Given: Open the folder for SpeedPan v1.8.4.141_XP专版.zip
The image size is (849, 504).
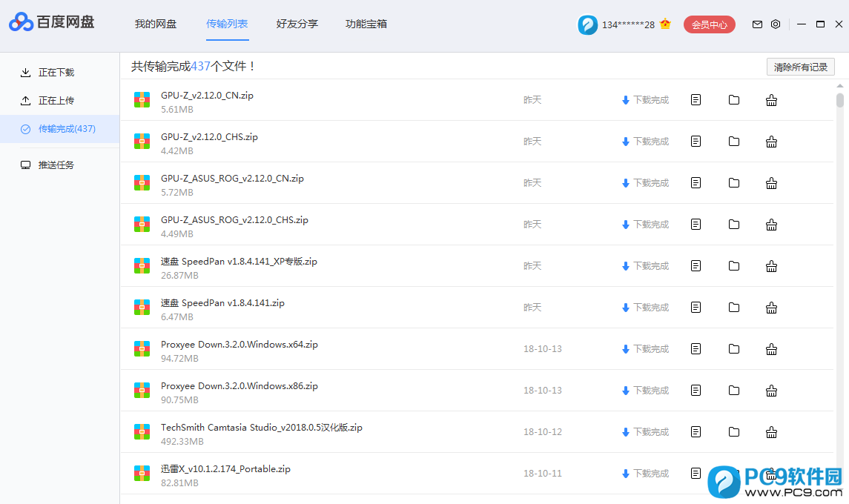Looking at the screenshot, I should 733,266.
